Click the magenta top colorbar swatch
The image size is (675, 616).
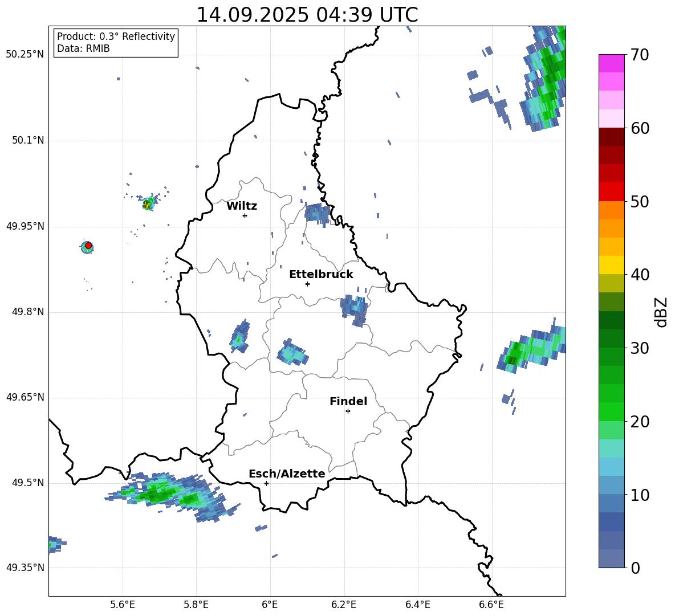point(611,64)
